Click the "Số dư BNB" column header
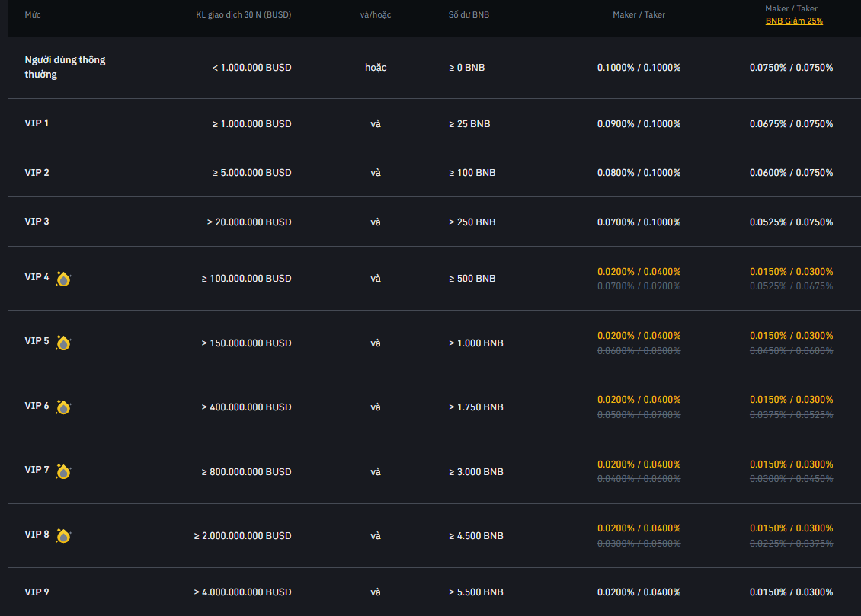 pos(469,14)
